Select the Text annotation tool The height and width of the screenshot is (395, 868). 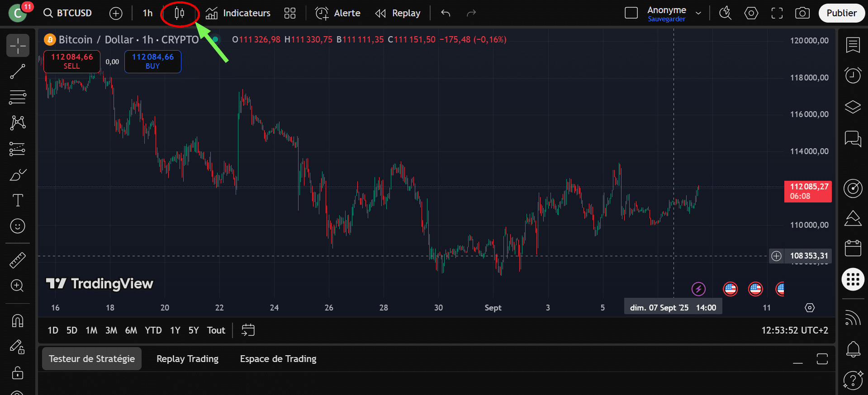pyautogui.click(x=18, y=200)
